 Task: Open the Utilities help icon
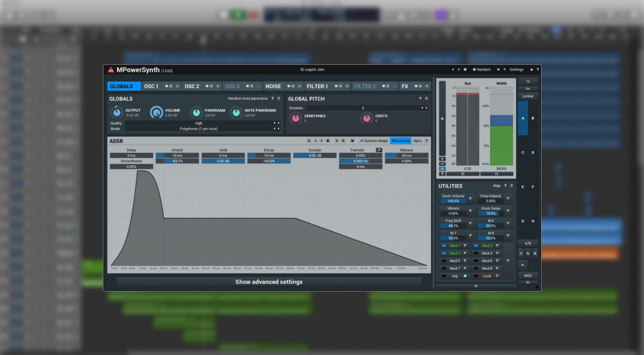(x=505, y=186)
